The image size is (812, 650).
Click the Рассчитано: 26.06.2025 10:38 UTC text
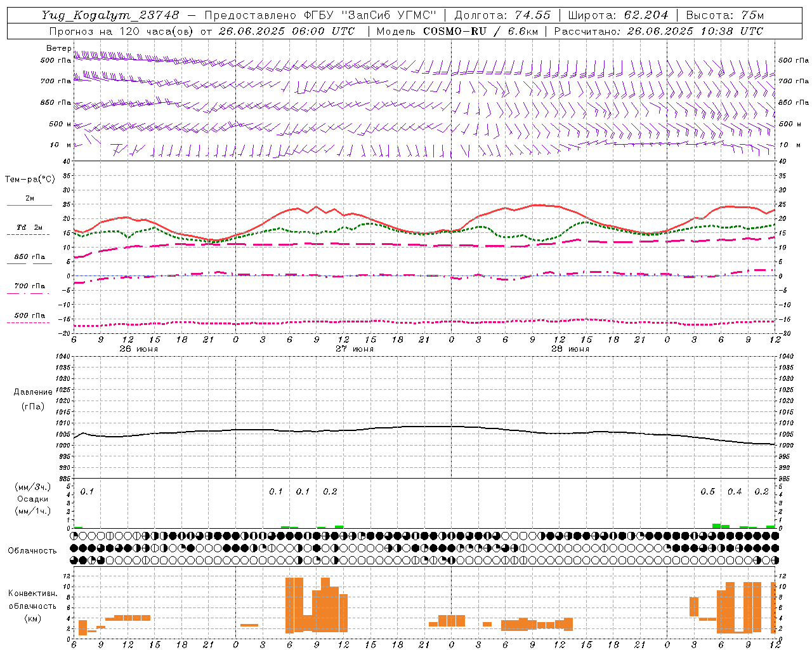coord(658,31)
